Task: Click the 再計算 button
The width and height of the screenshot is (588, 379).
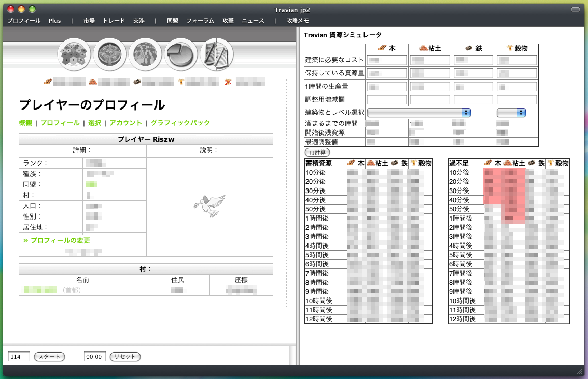Action: coord(317,152)
